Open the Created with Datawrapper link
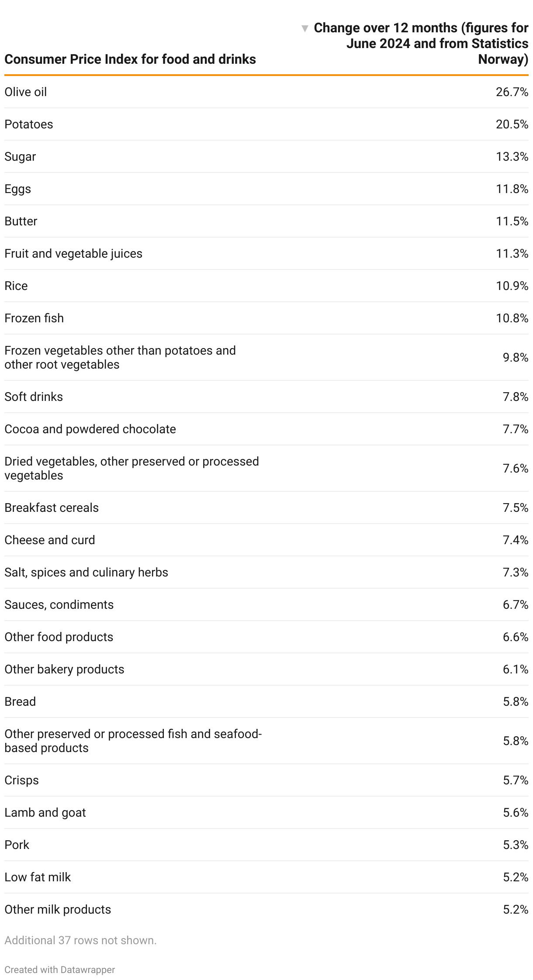533x980 pixels. [x=60, y=970]
